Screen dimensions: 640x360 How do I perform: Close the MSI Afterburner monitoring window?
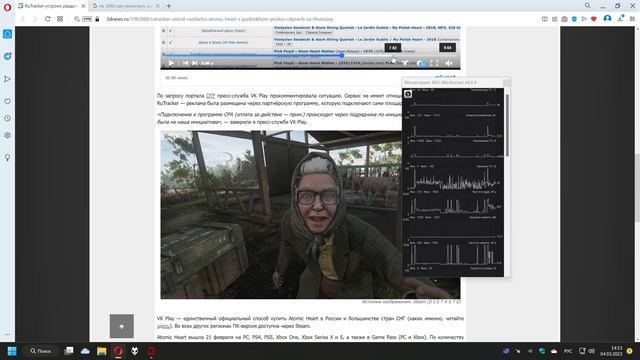[x=506, y=82]
